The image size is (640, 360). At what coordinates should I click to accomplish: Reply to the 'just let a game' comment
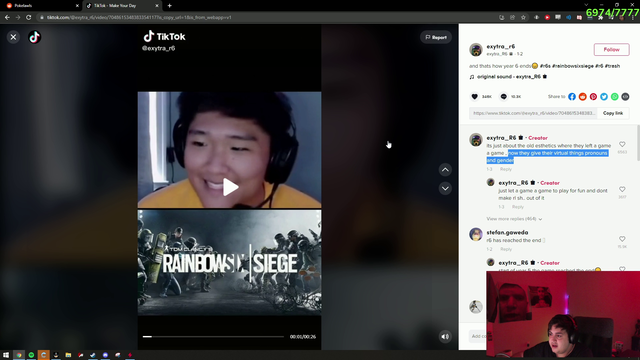tap(518, 207)
